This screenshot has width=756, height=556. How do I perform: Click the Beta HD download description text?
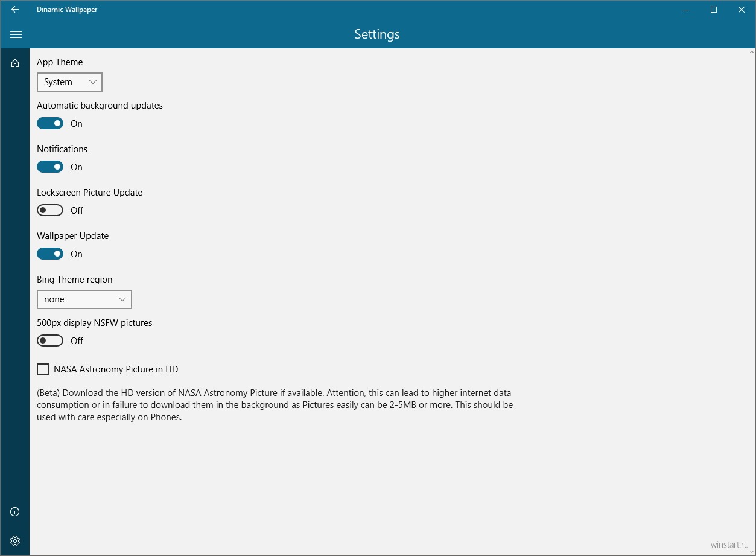click(x=275, y=405)
